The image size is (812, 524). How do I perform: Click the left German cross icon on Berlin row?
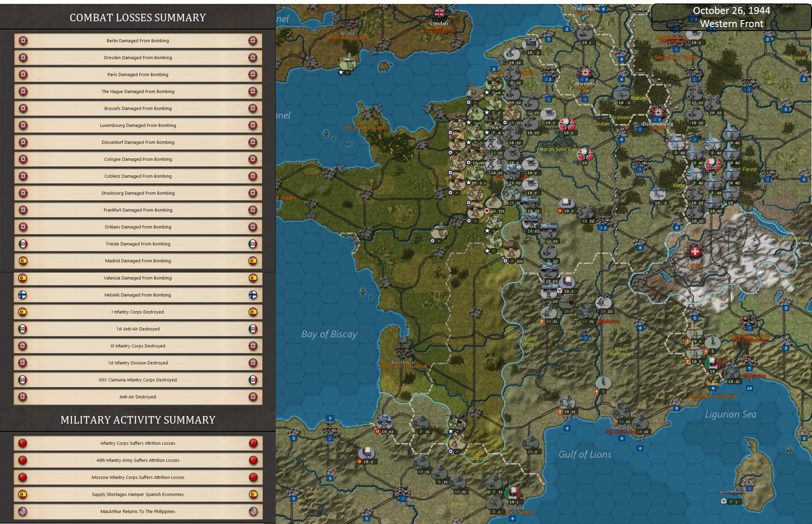pos(23,41)
